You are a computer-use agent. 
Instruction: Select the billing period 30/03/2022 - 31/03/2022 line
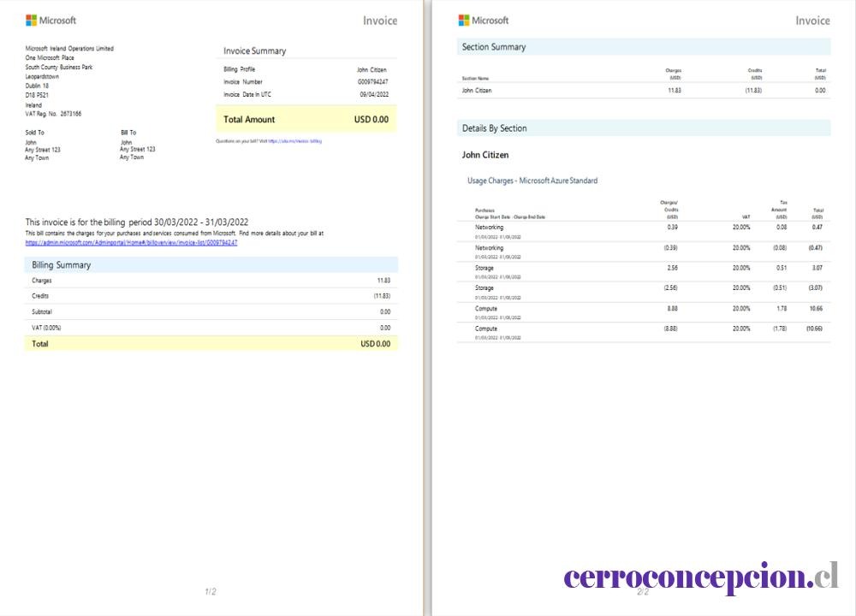tap(136, 222)
